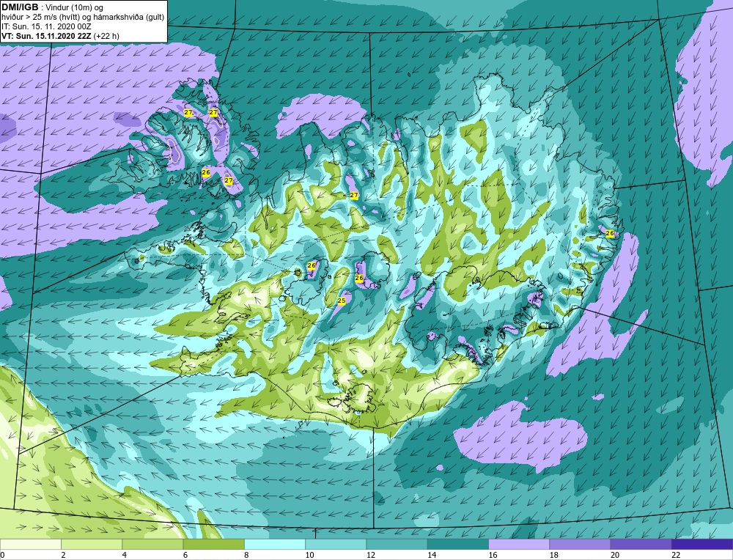This screenshot has width=733, height=560.
Task: Click legend scale value '0'
Action: (x=2, y=555)
